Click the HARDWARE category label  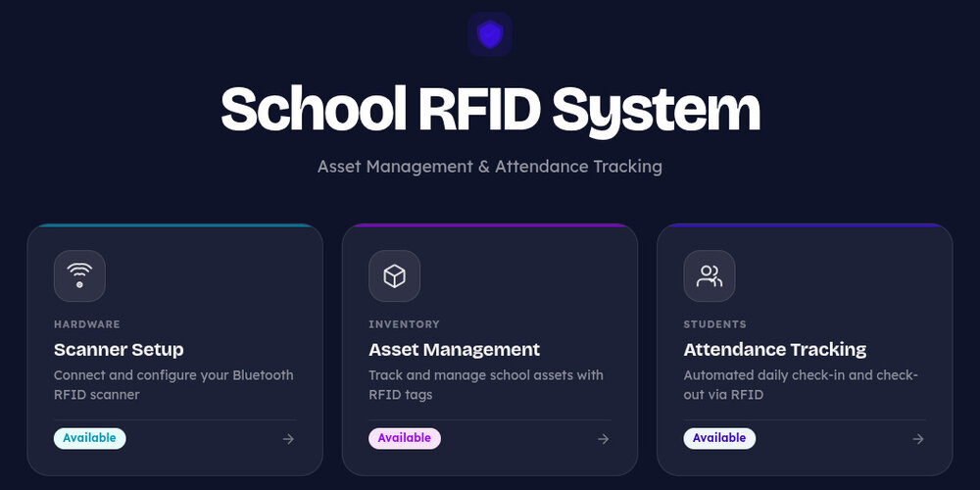point(87,324)
